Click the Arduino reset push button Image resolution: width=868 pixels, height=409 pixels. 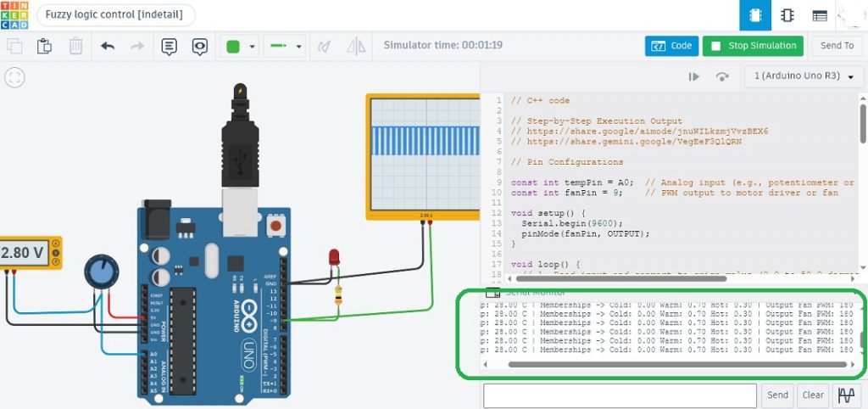coord(275,226)
